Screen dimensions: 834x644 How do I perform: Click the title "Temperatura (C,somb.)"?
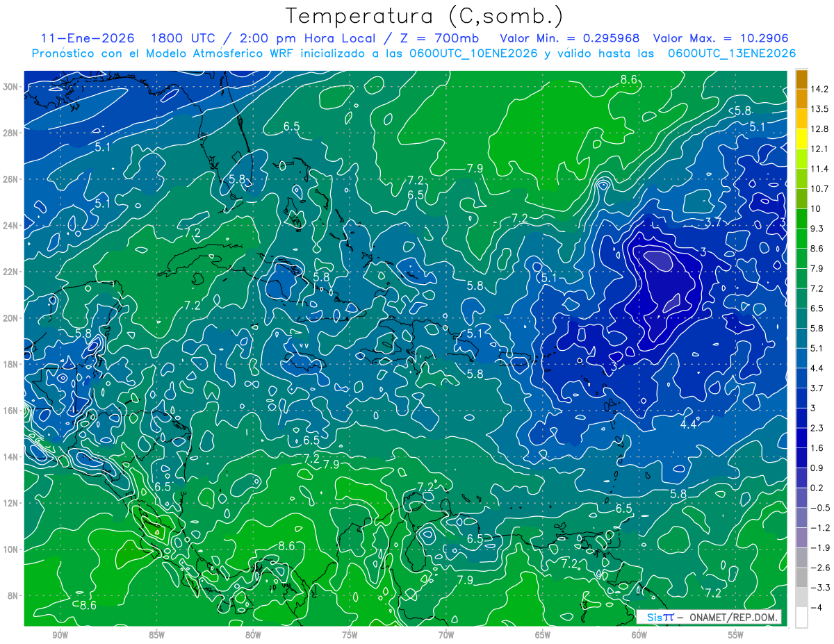tap(425, 15)
